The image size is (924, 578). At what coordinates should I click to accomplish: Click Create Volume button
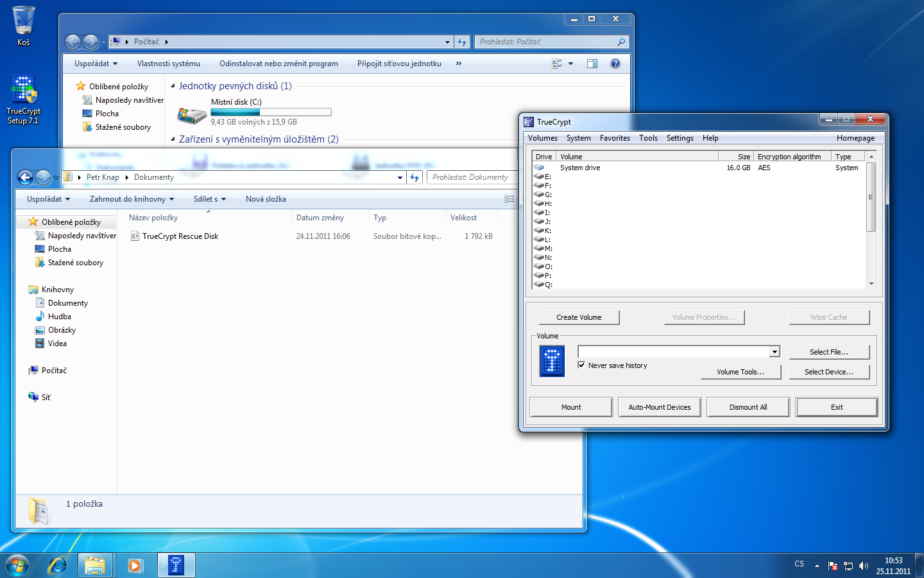(x=579, y=317)
